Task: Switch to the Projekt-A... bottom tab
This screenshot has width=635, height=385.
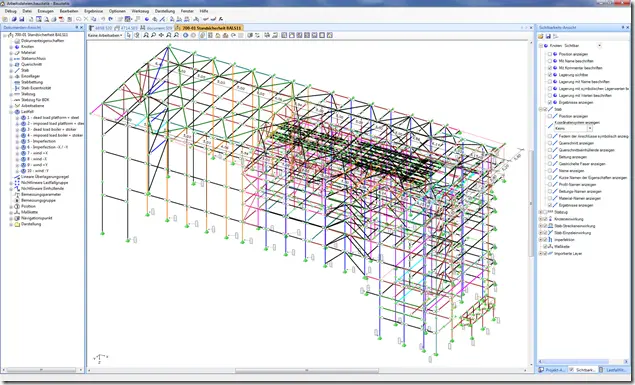Action: click(552, 370)
